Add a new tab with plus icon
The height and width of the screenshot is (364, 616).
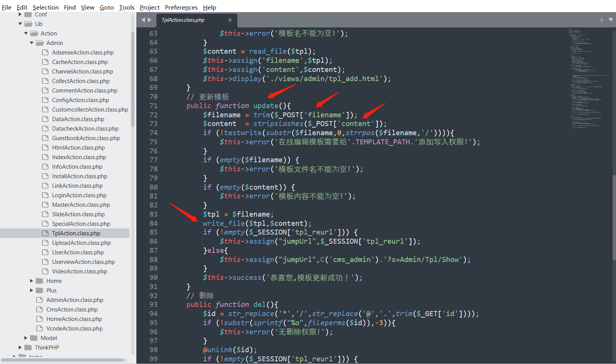point(602,20)
